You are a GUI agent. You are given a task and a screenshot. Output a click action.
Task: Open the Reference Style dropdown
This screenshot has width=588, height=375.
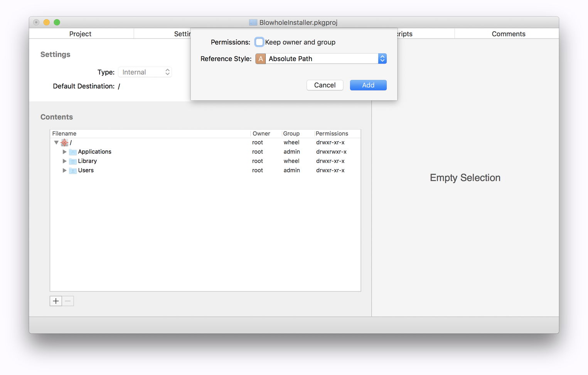[x=382, y=58]
